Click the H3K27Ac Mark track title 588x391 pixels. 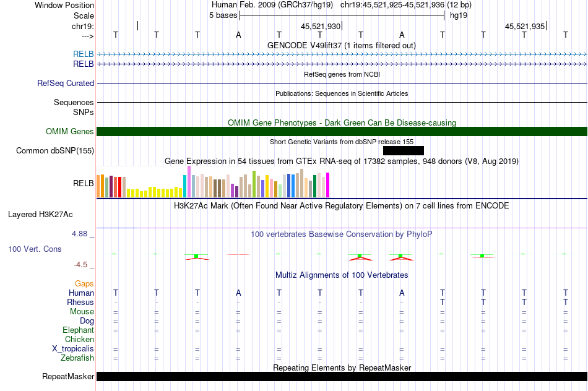(342, 206)
